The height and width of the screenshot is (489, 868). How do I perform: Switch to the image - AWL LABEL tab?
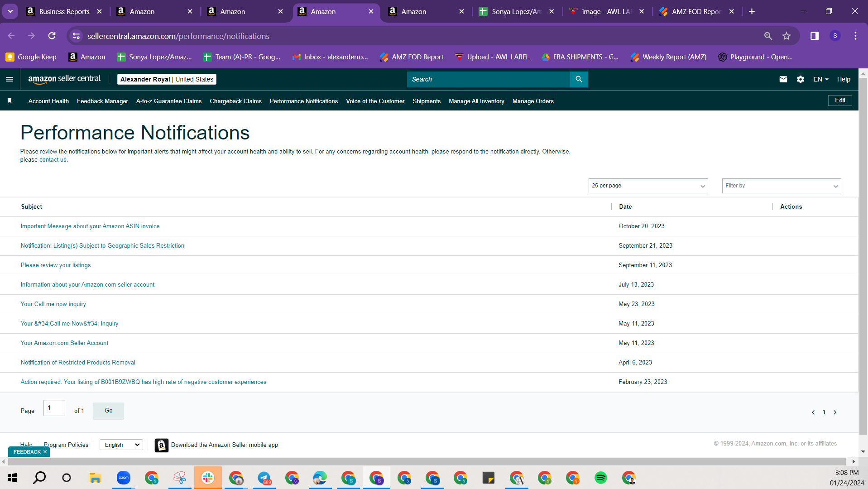pyautogui.click(x=606, y=11)
